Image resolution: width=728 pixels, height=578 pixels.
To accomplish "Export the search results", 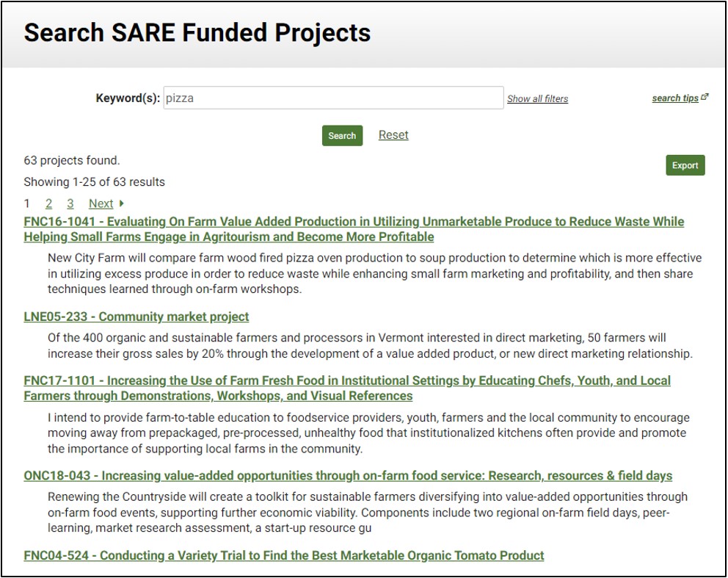I will point(685,165).
